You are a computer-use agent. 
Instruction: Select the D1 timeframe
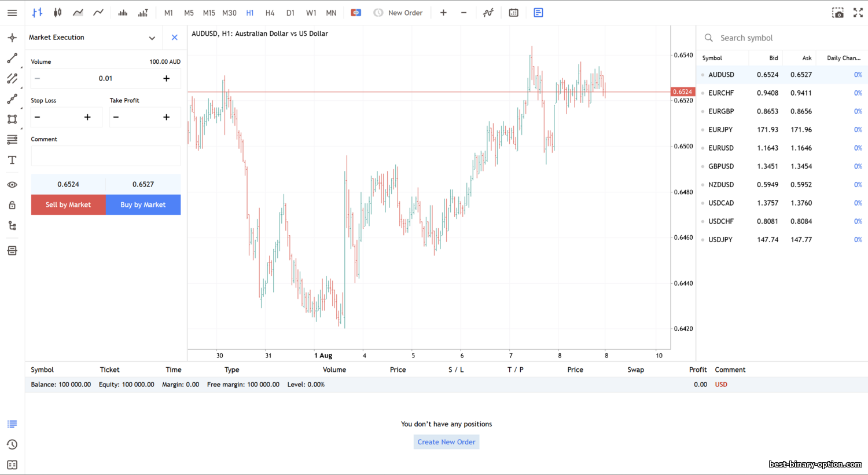click(290, 13)
